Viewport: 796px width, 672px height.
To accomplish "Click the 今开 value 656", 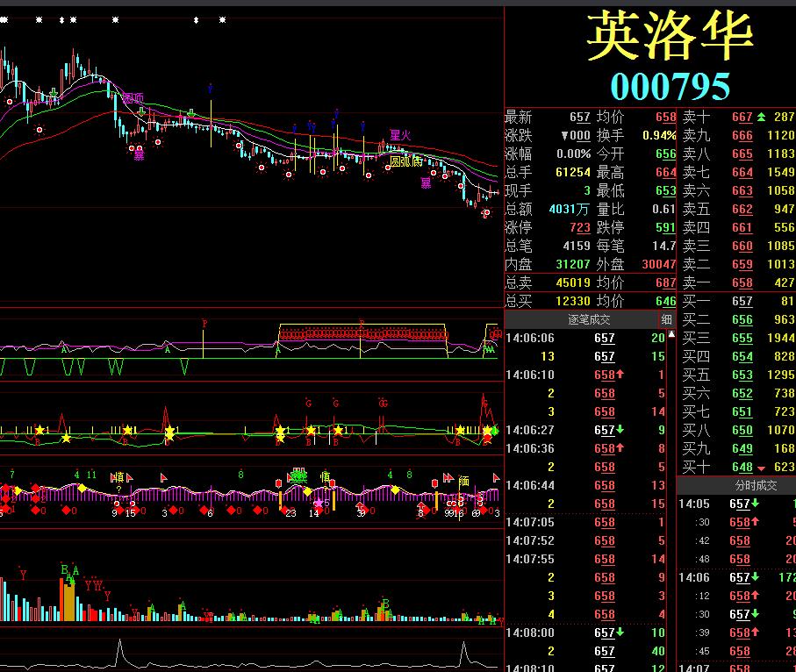I will tap(665, 154).
